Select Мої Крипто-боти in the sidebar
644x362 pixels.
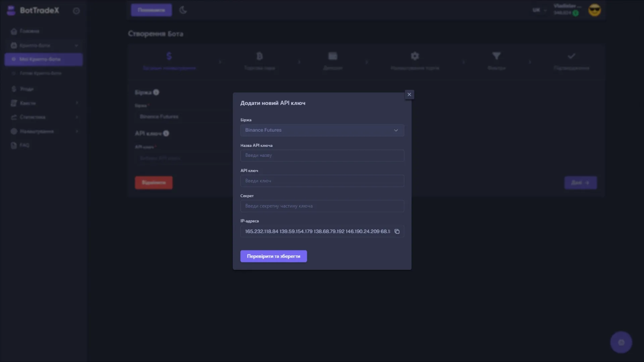click(x=43, y=59)
